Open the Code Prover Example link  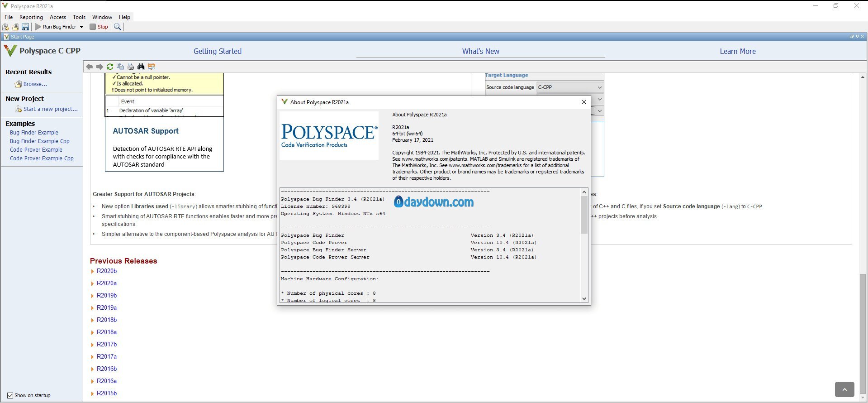click(36, 150)
